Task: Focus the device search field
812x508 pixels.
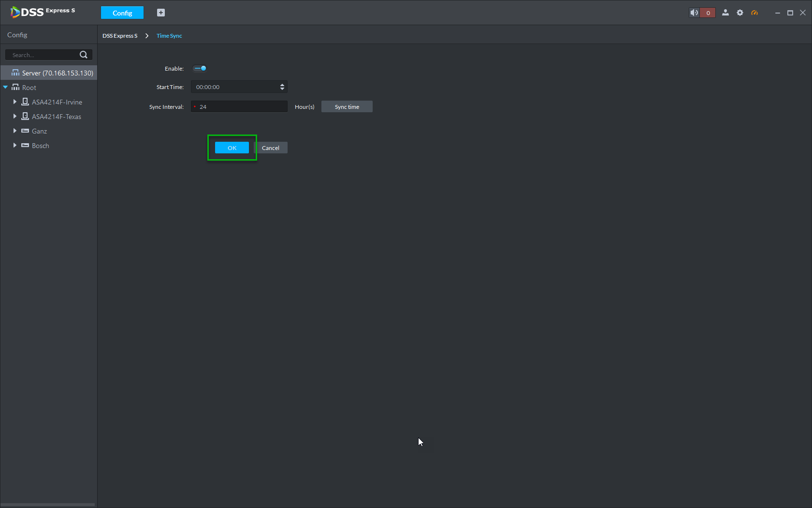Action: 48,55
